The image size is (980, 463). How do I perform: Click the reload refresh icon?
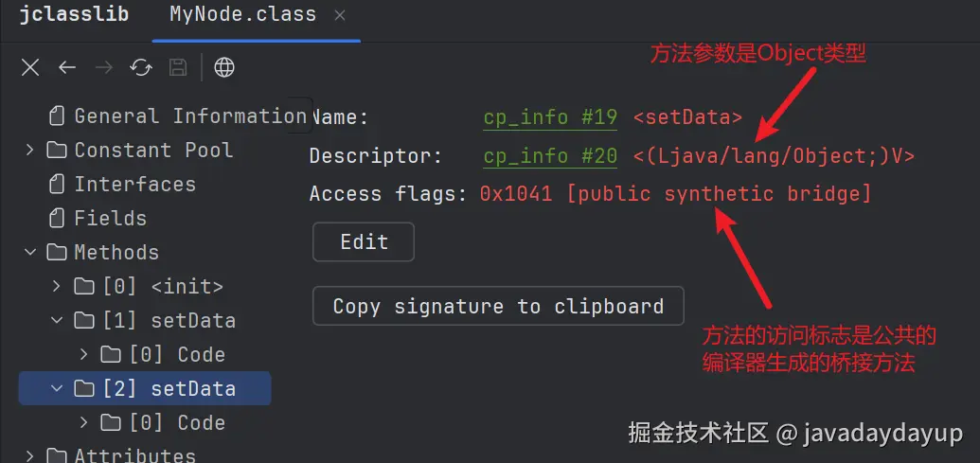[141, 67]
